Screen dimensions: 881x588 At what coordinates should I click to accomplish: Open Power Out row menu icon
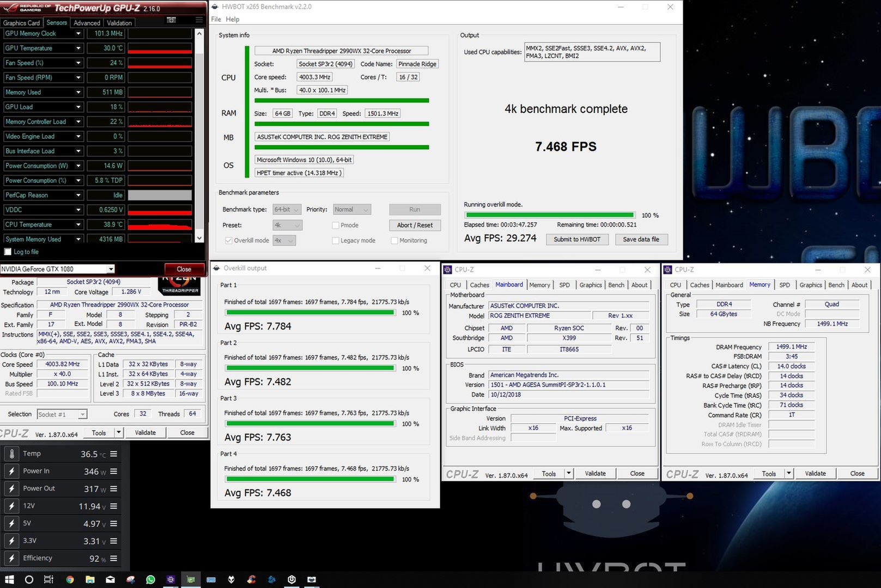113,489
